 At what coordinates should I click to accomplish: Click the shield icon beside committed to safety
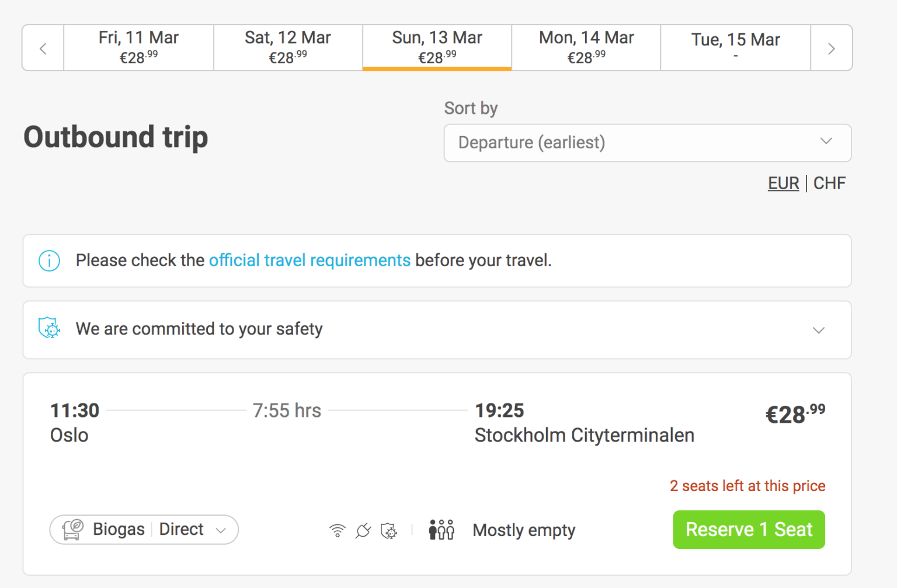(x=49, y=328)
